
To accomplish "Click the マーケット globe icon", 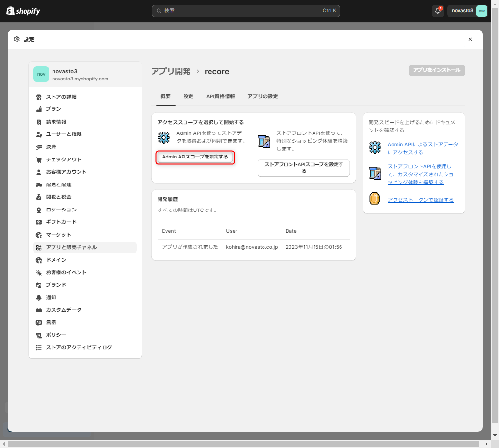I will [38, 235].
